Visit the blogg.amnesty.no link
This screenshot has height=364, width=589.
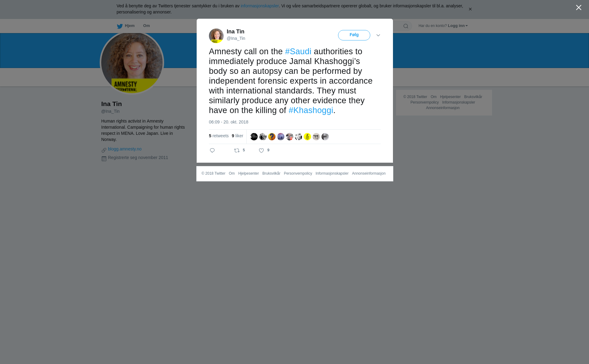pos(125,149)
